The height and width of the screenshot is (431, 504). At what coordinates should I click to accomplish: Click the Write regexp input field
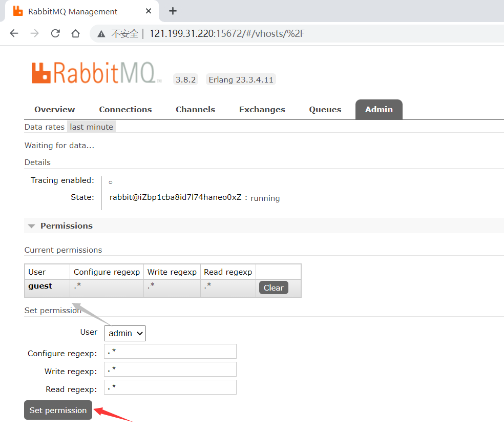point(170,369)
